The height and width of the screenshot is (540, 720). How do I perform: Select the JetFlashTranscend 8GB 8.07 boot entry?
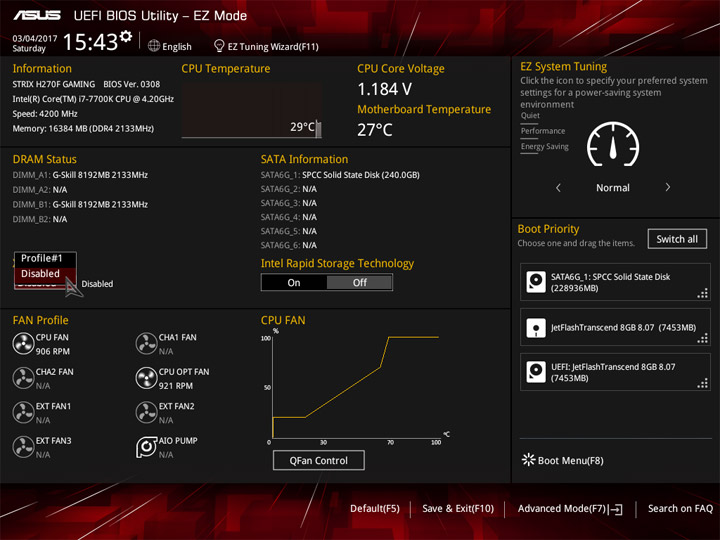click(615, 327)
